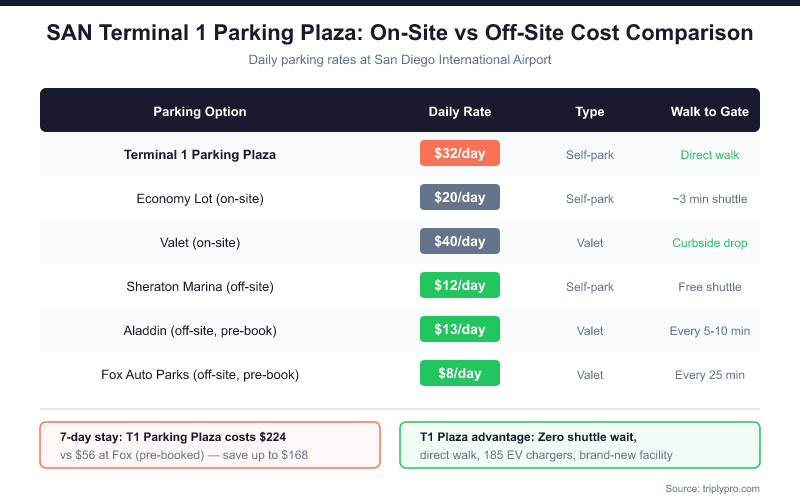Click the green Direct walk text
The width and height of the screenshot is (800, 500).
pyautogui.click(x=709, y=155)
